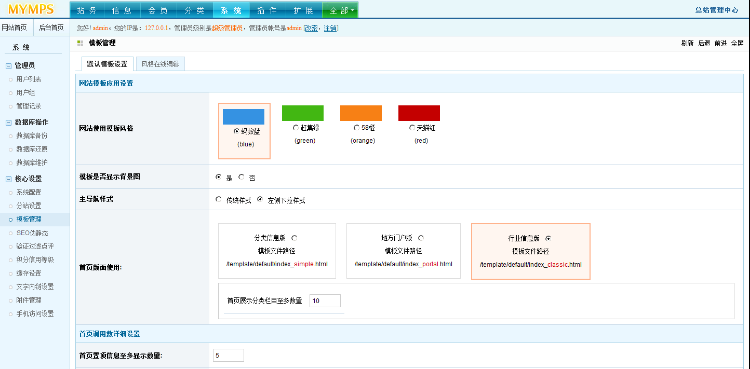Image resolution: width=750 pixels, height=369 pixels.
Task: Open 数据库还原 in the sidebar
Action: click(32, 149)
